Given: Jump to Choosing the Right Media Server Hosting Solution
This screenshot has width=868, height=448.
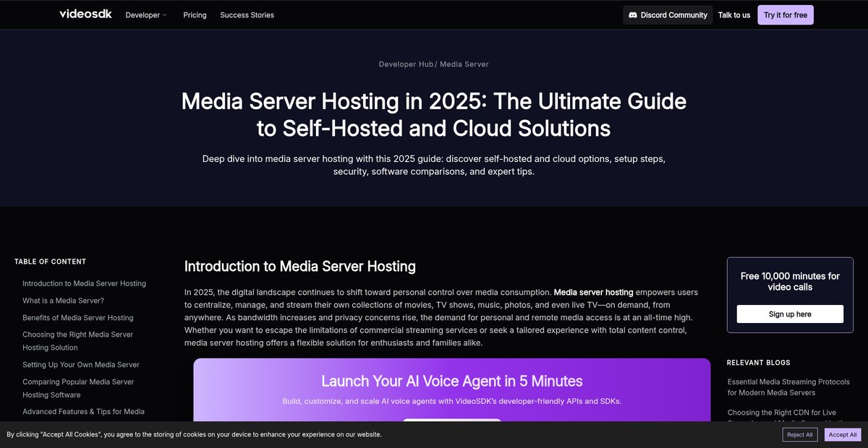Looking at the screenshot, I should [x=78, y=341].
